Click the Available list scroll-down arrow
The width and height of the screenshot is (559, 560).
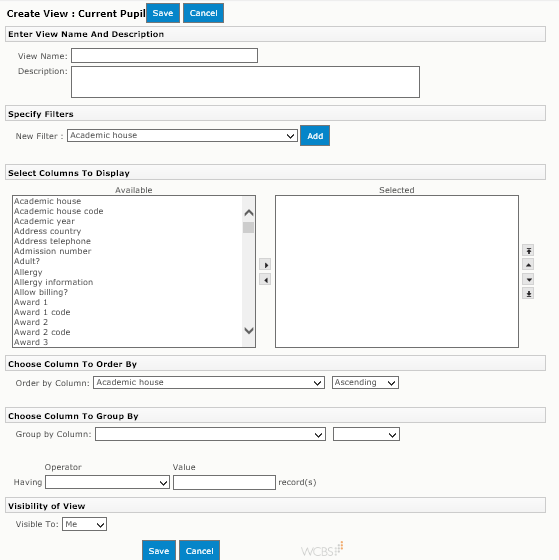pos(249,330)
